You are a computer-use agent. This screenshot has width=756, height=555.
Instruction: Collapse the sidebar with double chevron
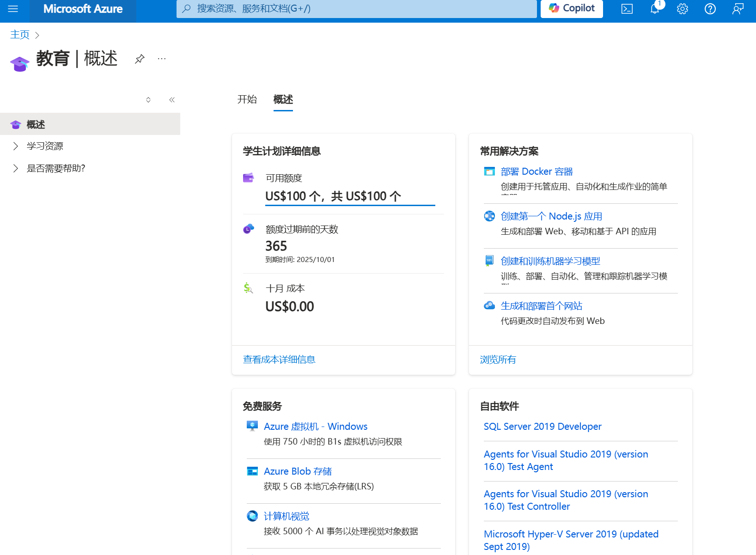tap(172, 100)
